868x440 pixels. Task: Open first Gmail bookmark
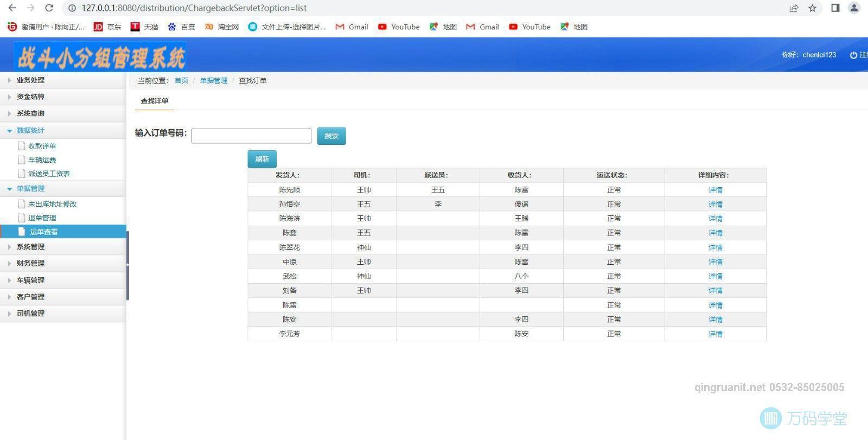tap(352, 27)
